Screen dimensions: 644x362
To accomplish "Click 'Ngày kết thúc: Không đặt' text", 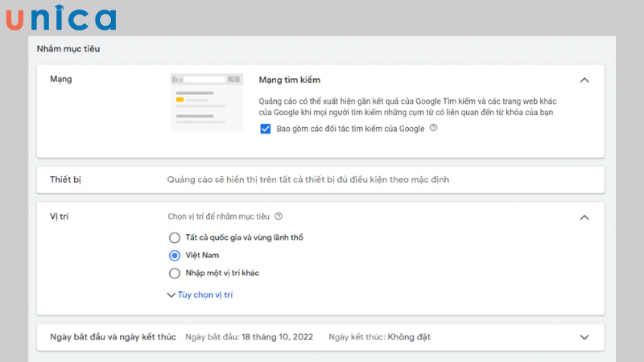I will [379, 337].
